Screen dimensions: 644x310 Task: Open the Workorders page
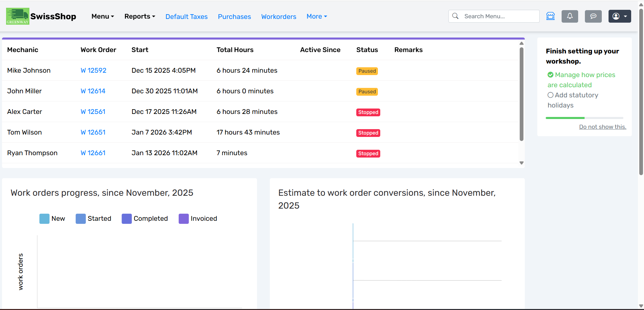279,17
